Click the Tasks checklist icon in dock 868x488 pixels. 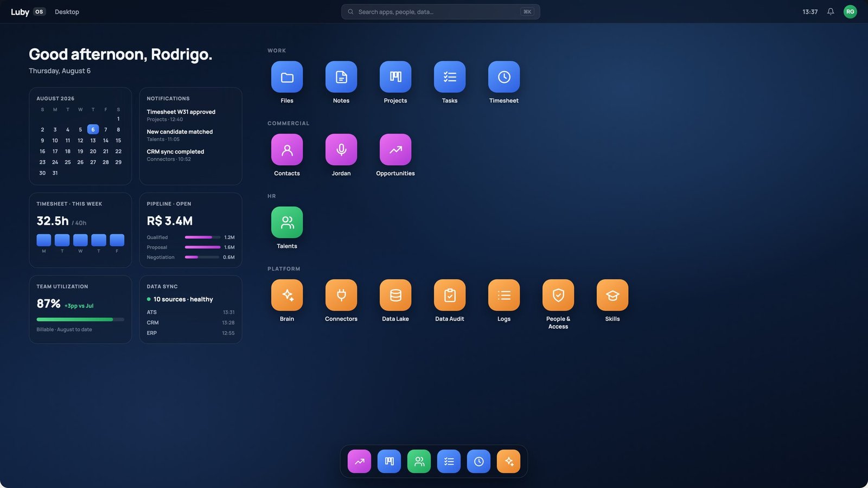click(449, 461)
